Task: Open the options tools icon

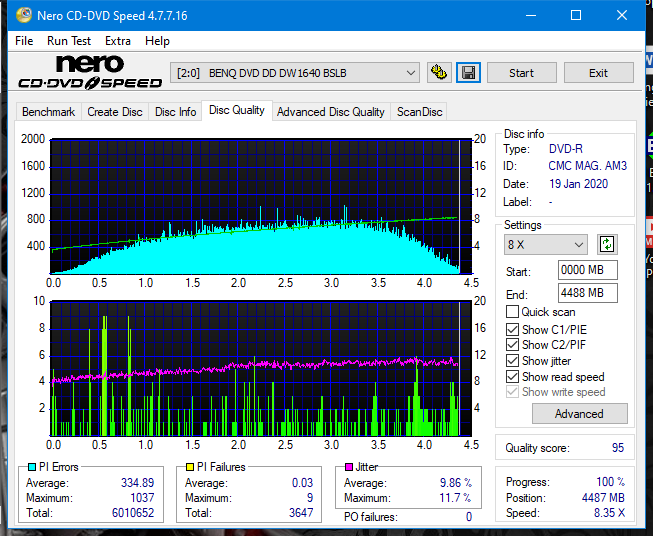Action: pyautogui.click(x=439, y=73)
